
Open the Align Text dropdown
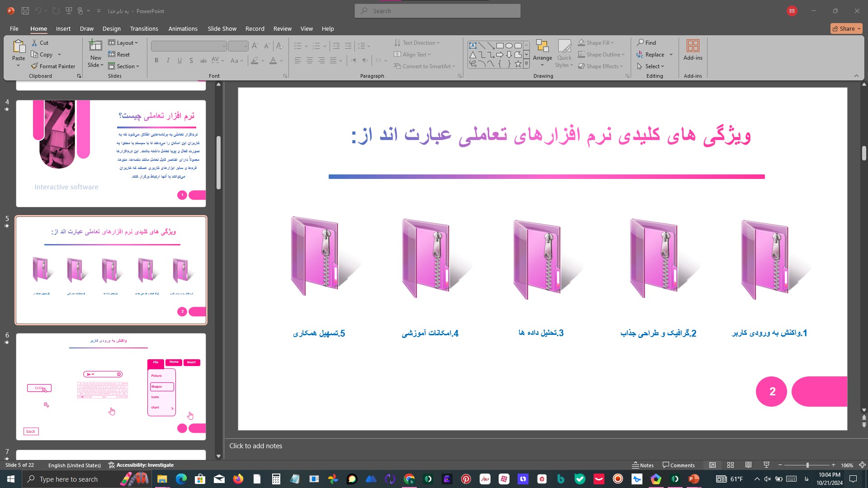pyautogui.click(x=412, y=55)
